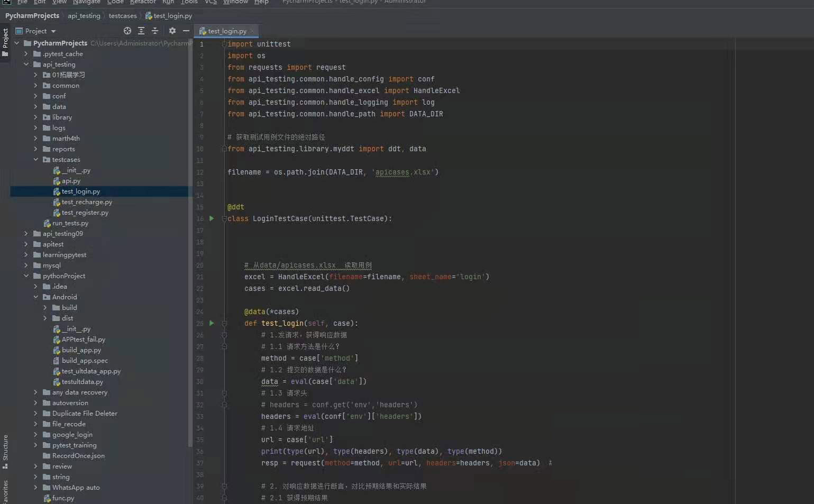The width and height of the screenshot is (814, 504).
Task: Close the test_login.py editor tab
Action: point(252,31)
